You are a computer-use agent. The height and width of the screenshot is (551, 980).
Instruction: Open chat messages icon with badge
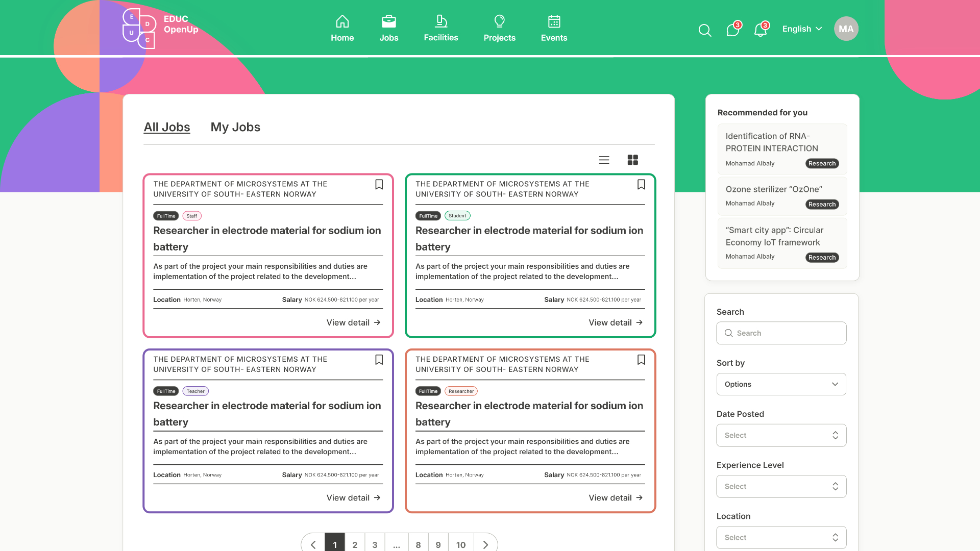coord(732,30)
